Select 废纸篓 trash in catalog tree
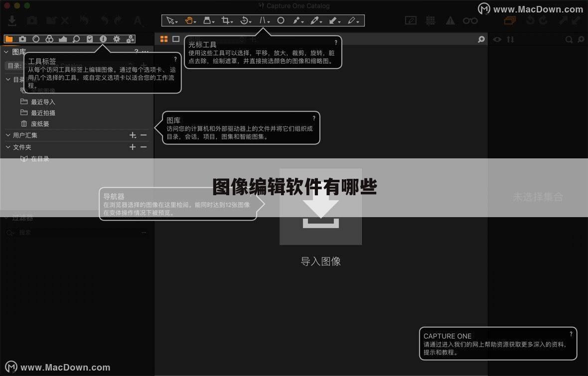Image resolution: width=588 pixels, height=376 pixels. [40, 124]
